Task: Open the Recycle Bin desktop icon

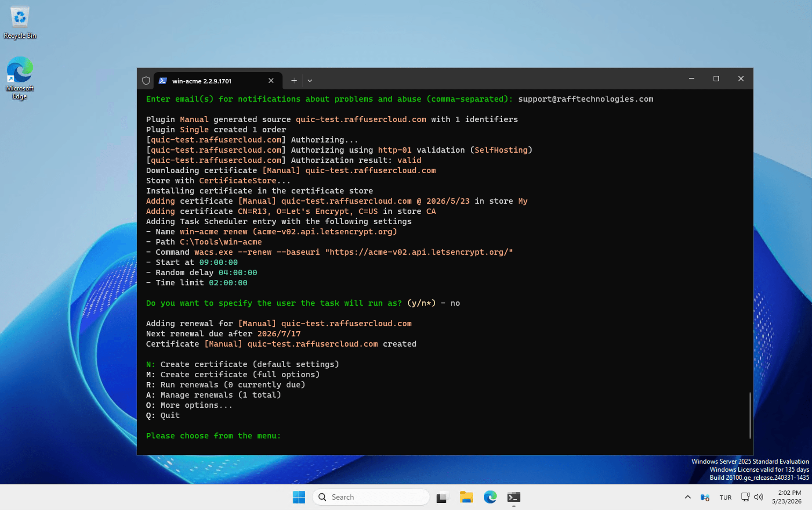Action: coord(20,22)
